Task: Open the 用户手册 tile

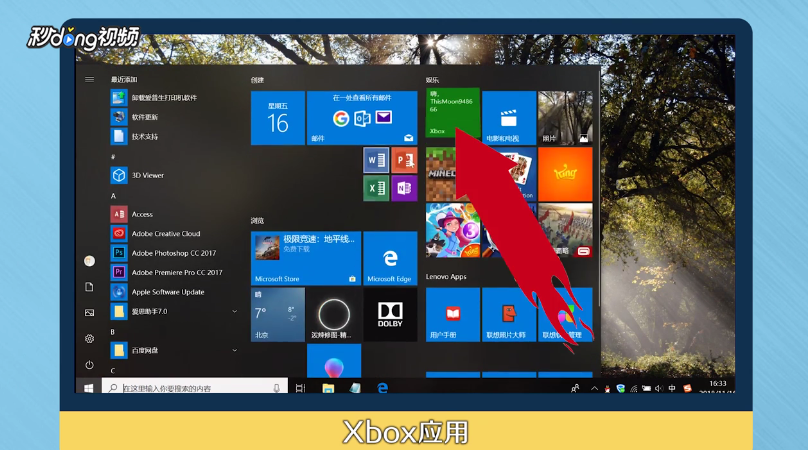Action: tap(452, 314)
